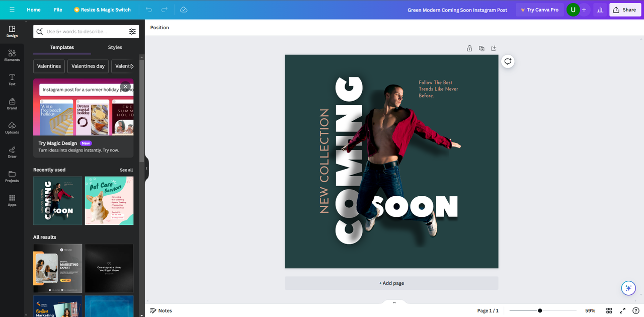Click the user avatar U
Viewport: 644px width, 317px height.
[573, 10]
